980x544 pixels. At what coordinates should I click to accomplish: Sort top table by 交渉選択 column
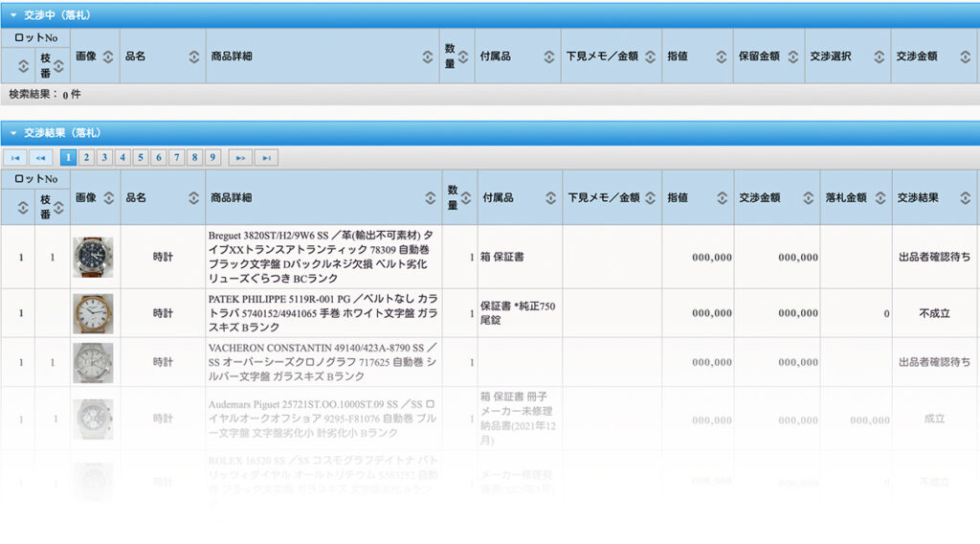pos(880,57)
